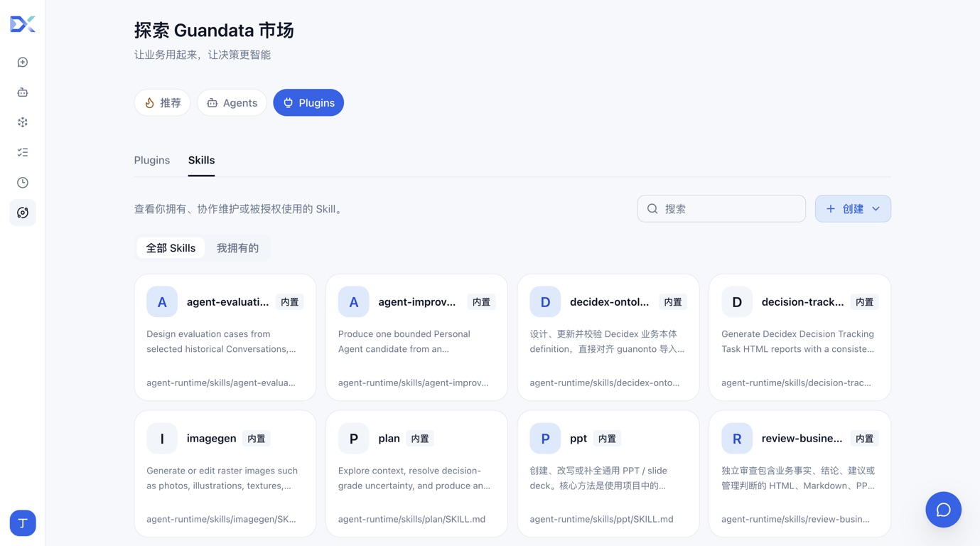This screenshot has height=546, width=980.
Task: Click the I avatar of imagegen card
Action: 162,439
